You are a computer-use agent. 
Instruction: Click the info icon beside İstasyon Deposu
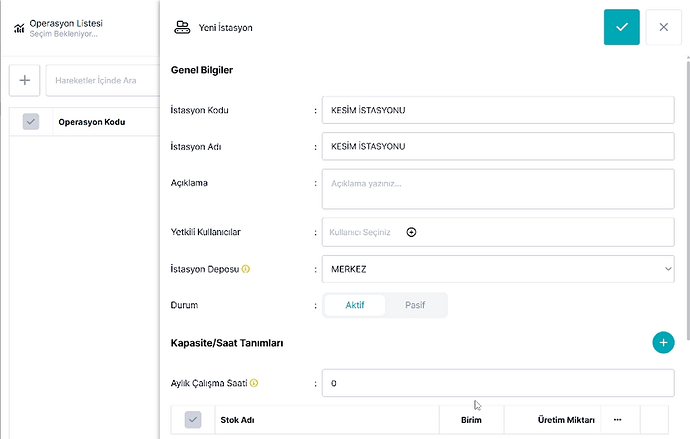(x=246, y=269)
